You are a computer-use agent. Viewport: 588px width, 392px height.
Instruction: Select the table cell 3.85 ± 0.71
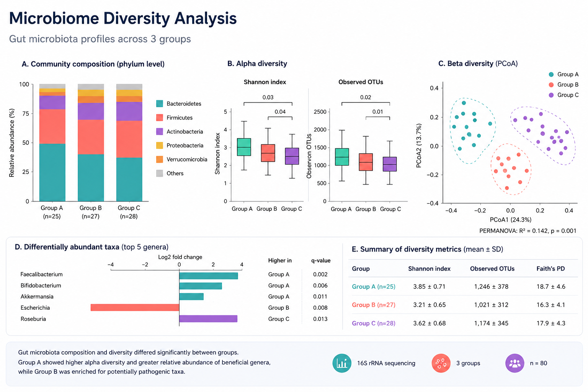click(430, 287)
